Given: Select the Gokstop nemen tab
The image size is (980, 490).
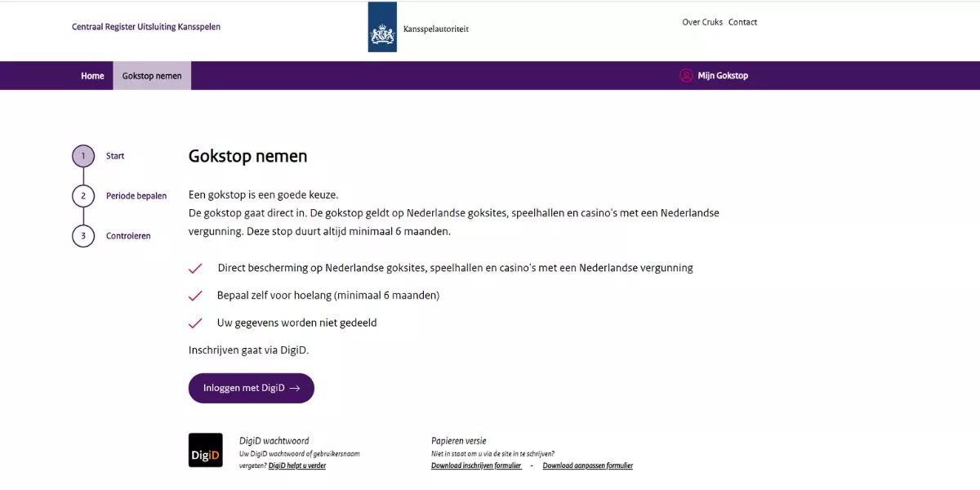Looking at the screenshot, I should (152, 76).
